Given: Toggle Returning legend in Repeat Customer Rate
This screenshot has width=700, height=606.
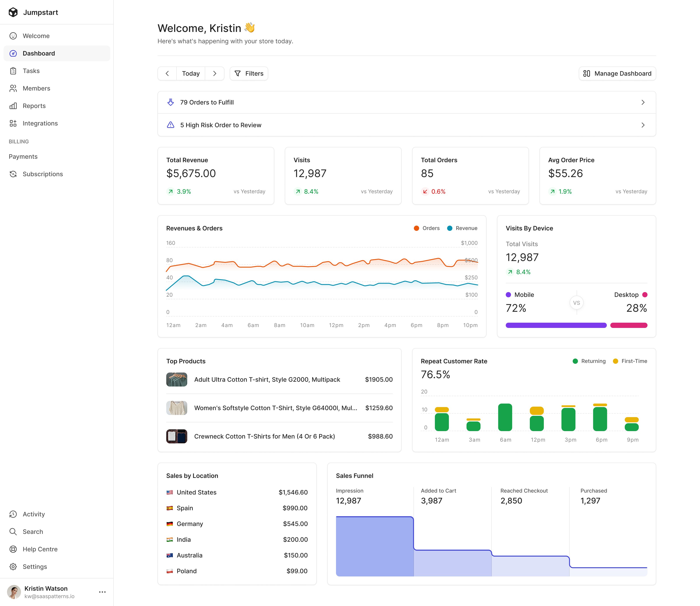Looking at the screenshot, I should 589,361.
